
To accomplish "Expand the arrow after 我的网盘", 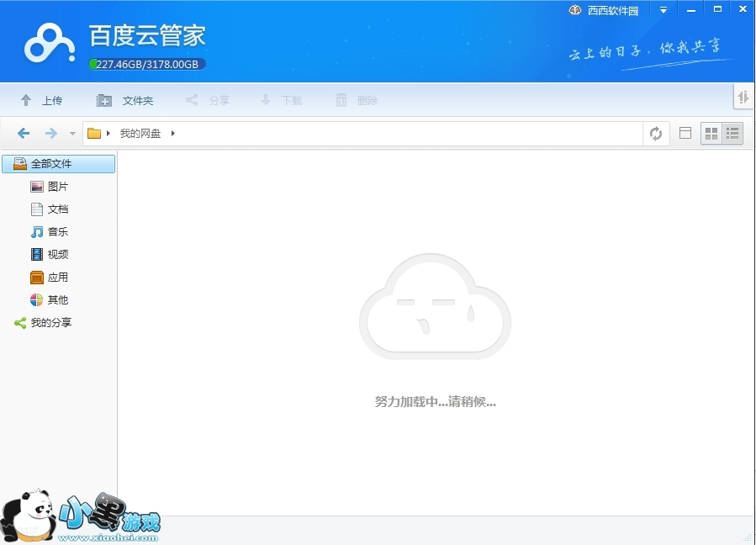I will (x=173, y=134).
